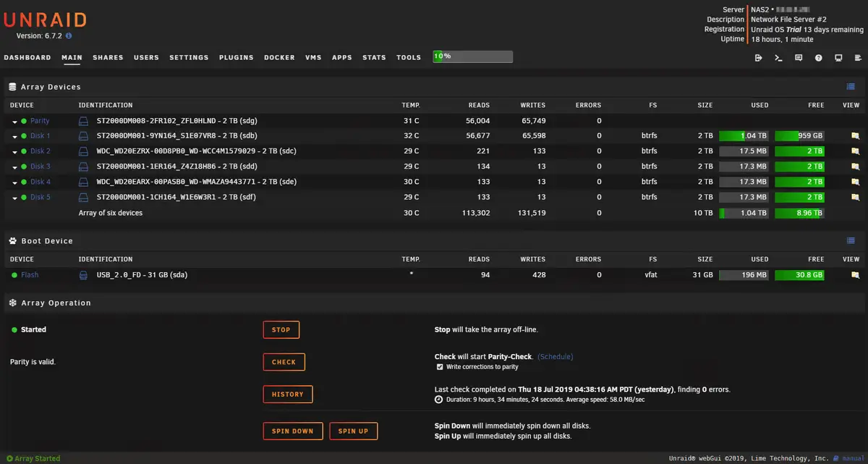Go to the Settings tab
Viewport: 868px width, 464px height.
click(189, 57)
